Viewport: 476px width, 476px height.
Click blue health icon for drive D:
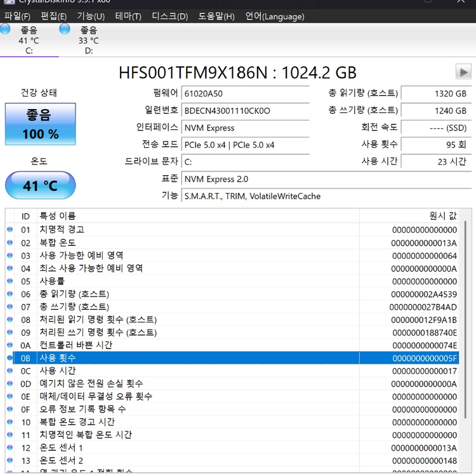tap(64, 29)
